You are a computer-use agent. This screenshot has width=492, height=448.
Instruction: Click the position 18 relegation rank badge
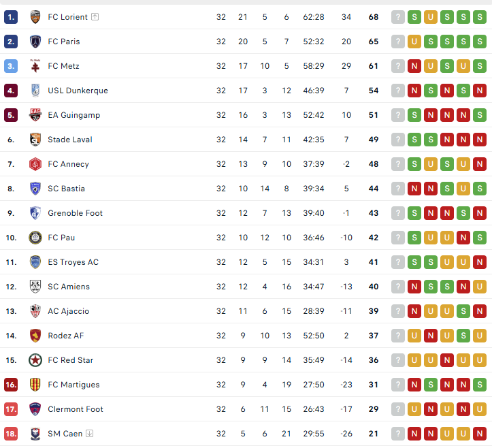[x=10, y=434]
